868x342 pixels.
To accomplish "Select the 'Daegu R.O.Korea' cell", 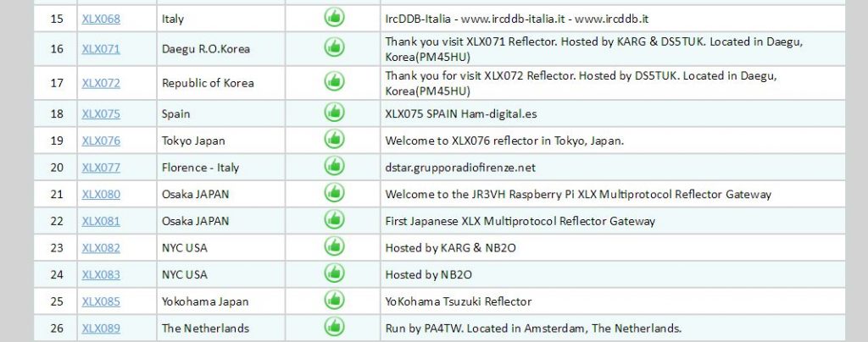I will (x=221, y=48).
